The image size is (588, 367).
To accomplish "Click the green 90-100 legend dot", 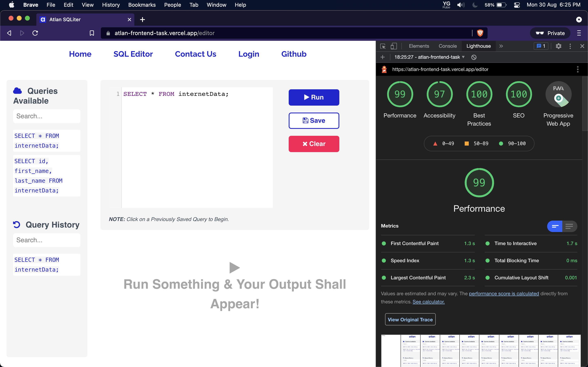I will click(501, 144).
